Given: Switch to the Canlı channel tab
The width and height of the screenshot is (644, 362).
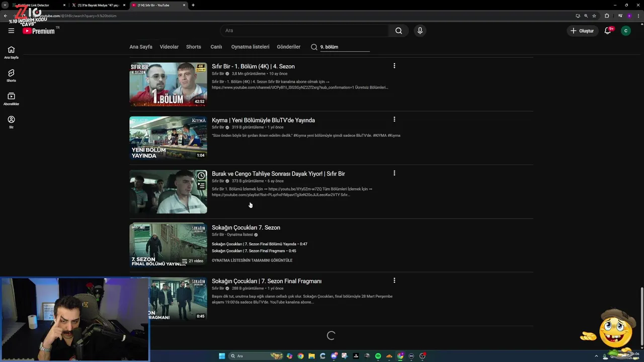Looking at the screenshot, I should [216, 47].
